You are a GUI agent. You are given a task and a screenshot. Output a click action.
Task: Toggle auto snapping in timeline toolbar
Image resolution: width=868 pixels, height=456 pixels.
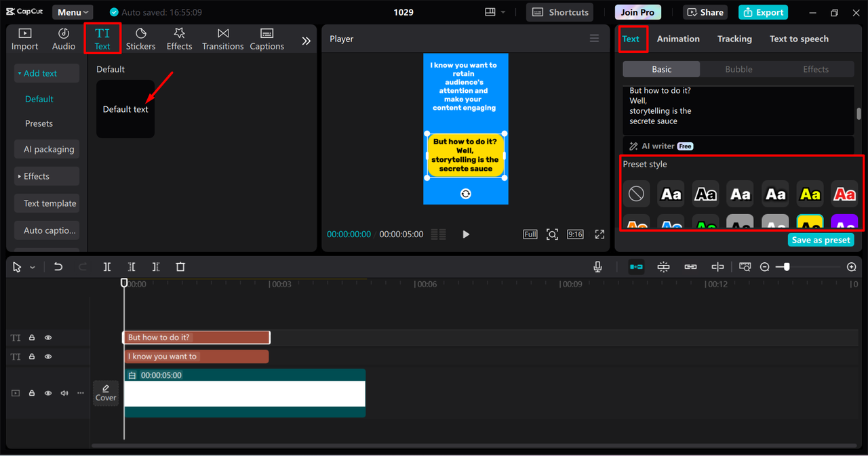click(x=663, y=267)
